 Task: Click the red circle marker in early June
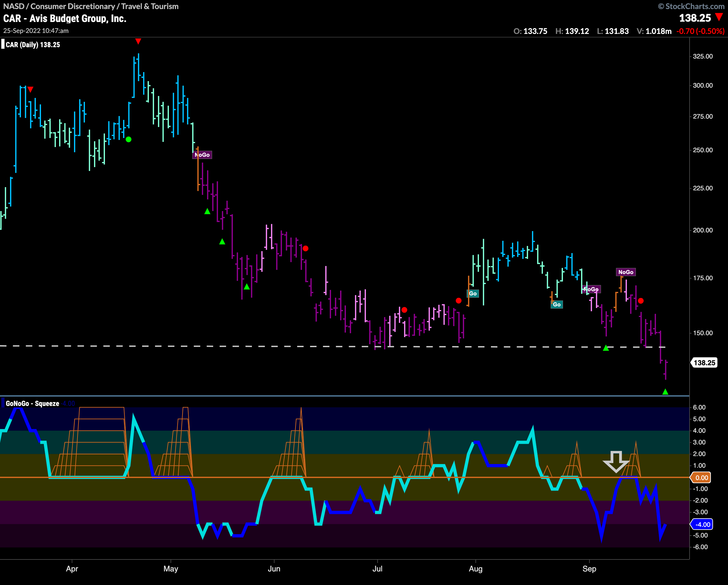tap(306, 249)
